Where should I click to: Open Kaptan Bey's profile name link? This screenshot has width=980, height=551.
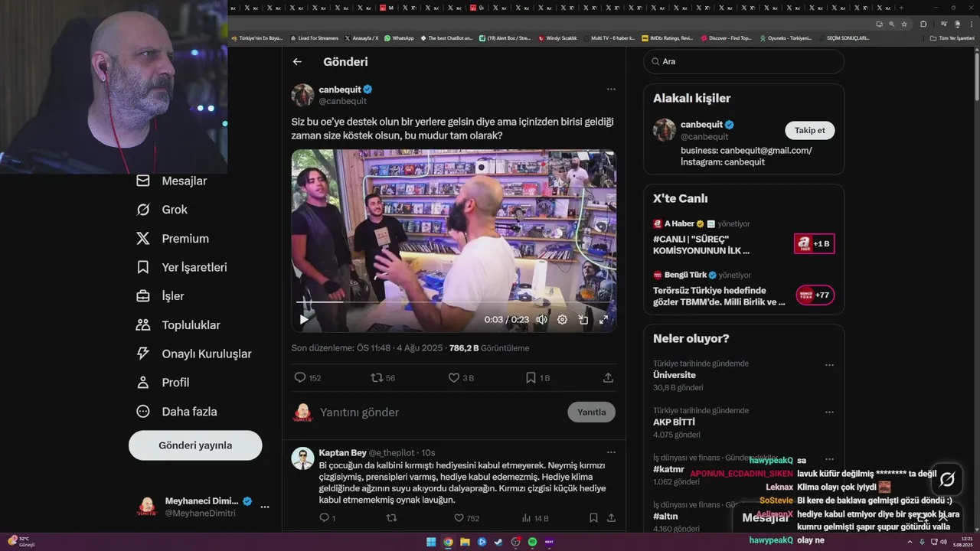click(342, 453)
